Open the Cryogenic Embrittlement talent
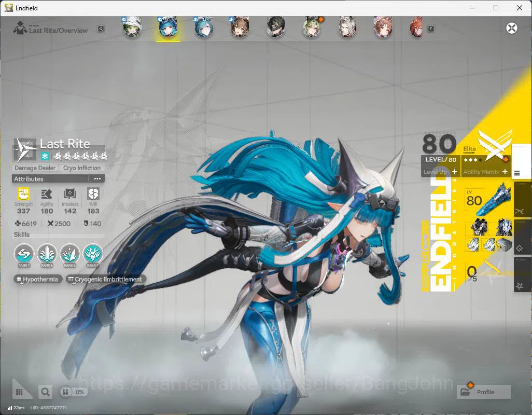This screenshot has height=415, width=532. point(106,279)
